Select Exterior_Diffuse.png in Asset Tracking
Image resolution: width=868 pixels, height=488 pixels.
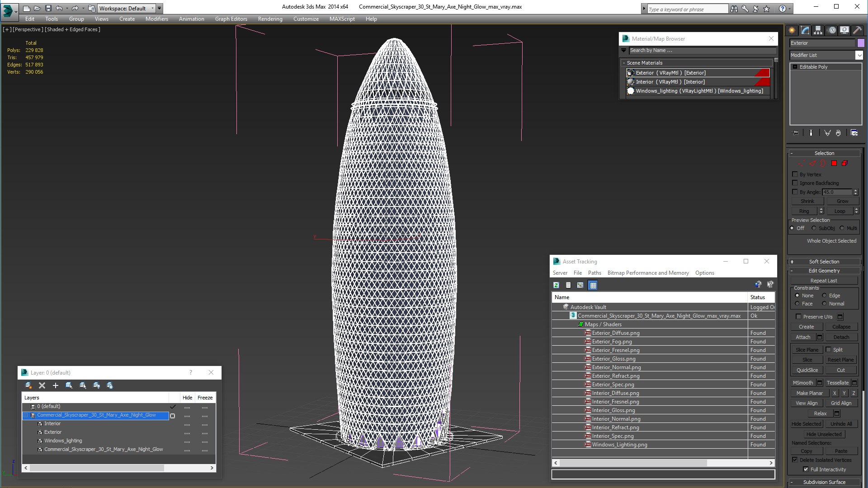tap(616, 333)
